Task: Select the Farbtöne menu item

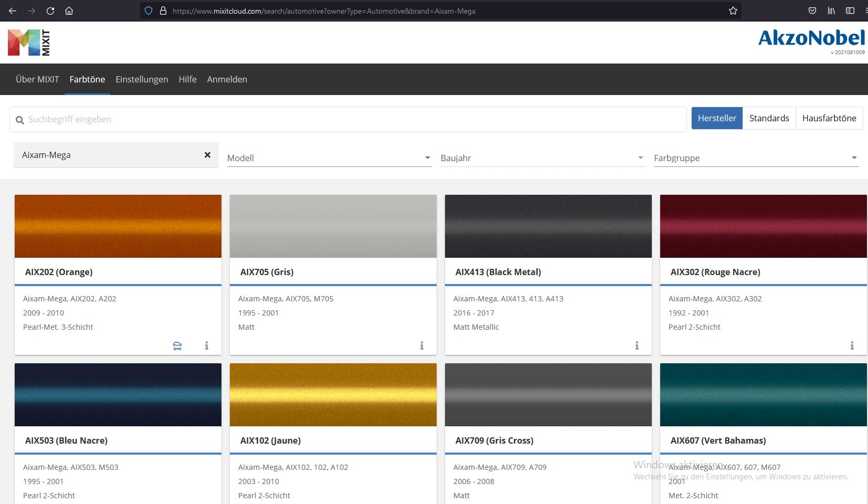Action: pos(87,79)
